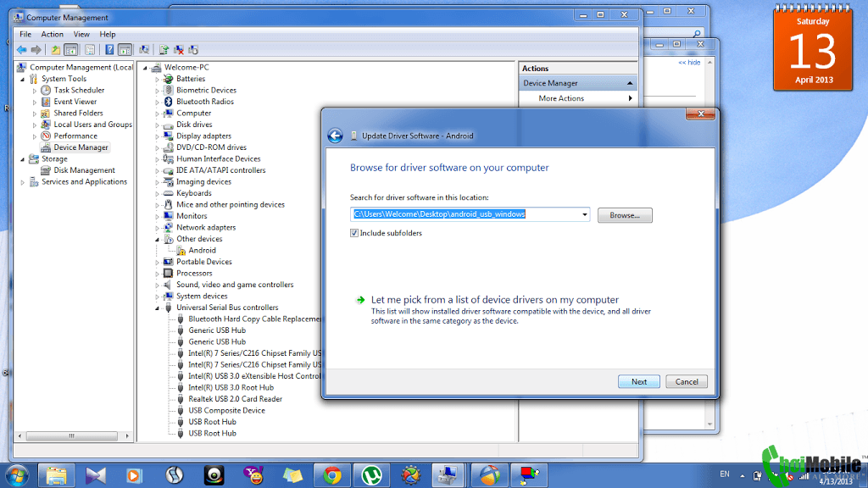
Task: Click the Windows Start button
Action: (x=16, y=474)
